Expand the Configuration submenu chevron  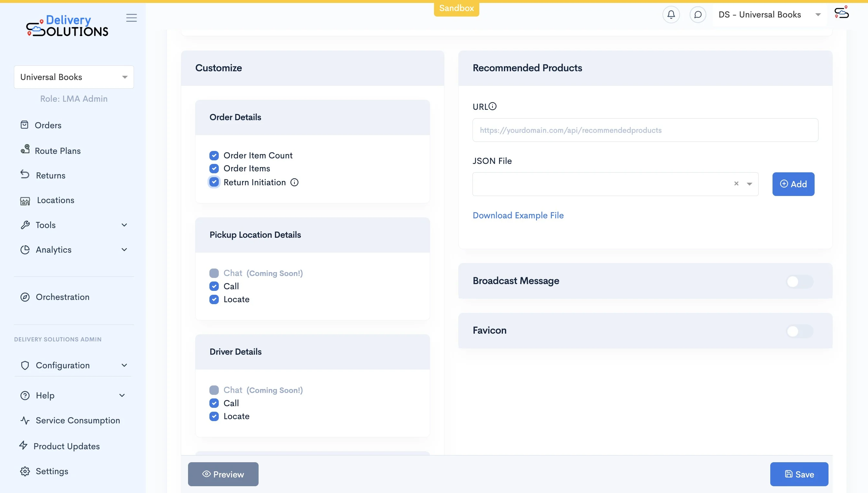click(124, 365)
